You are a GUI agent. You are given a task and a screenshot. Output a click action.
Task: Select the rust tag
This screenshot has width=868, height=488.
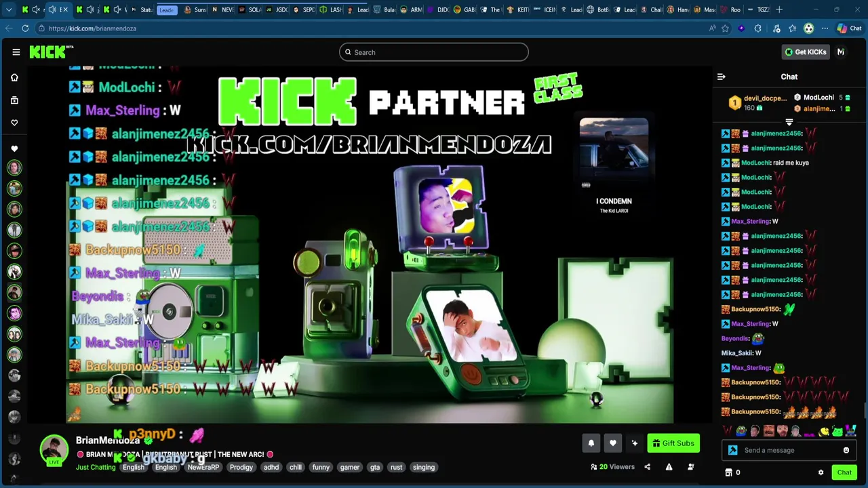pos(397,467)
